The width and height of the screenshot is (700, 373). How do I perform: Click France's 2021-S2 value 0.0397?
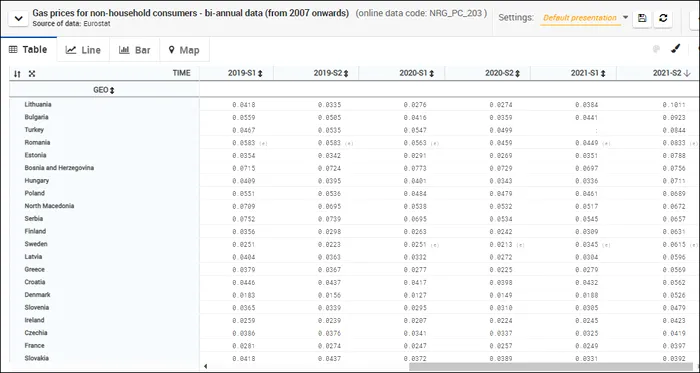coord(674,346)
